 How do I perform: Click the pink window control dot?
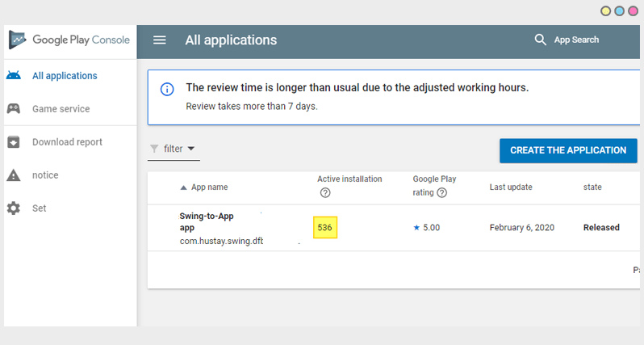633,11
